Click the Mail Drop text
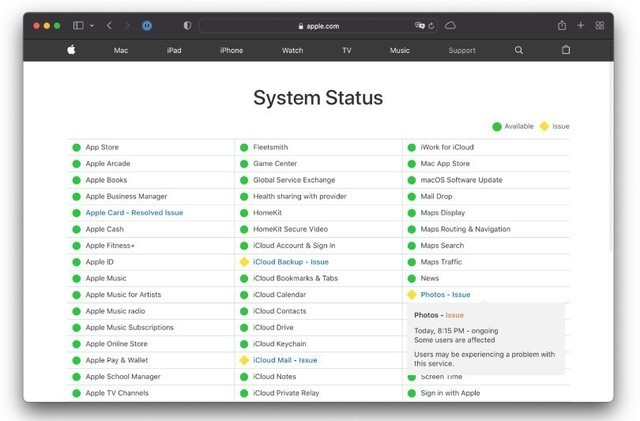 point(436,196)
